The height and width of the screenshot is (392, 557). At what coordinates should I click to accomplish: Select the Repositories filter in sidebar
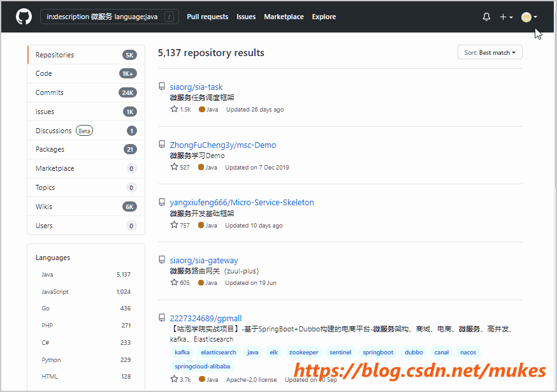click(86, 55)
